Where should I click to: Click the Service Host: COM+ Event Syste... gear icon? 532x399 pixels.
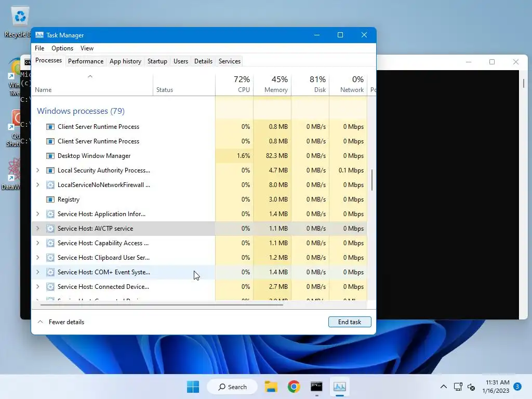(x=50, y=272)
